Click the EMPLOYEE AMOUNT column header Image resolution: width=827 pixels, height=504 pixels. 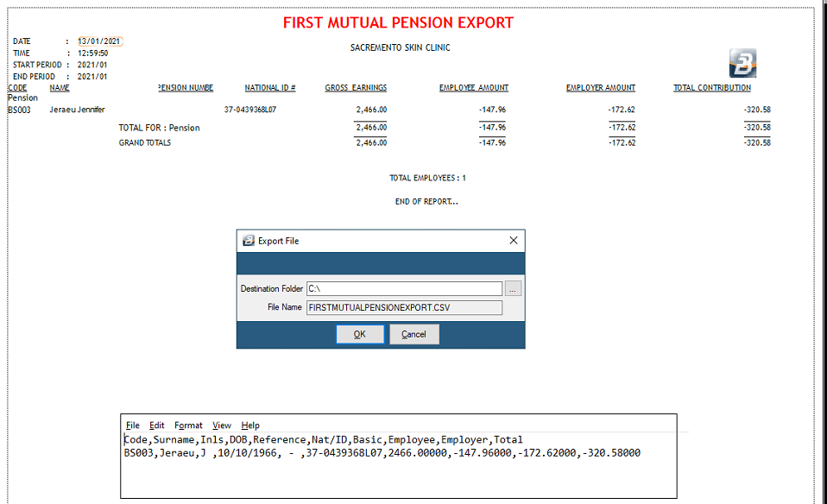click(x=474, y=87)
